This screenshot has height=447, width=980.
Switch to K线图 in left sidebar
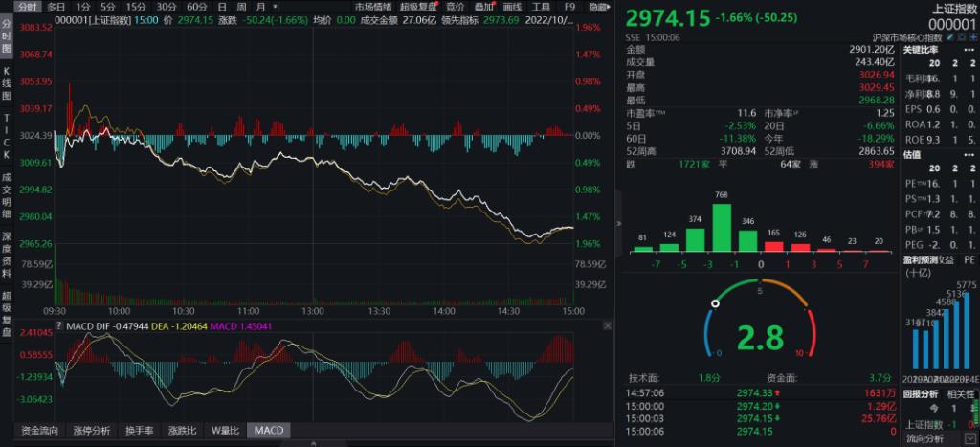point(6,83)
